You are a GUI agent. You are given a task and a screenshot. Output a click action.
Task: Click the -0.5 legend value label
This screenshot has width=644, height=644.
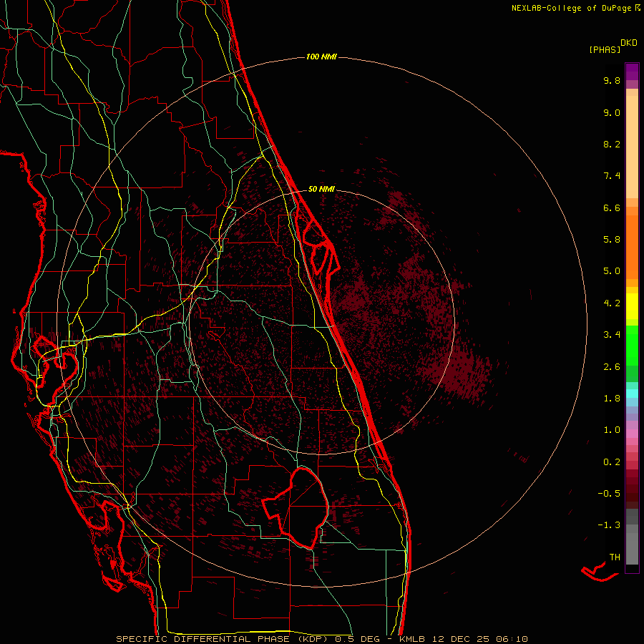point(610,494)
